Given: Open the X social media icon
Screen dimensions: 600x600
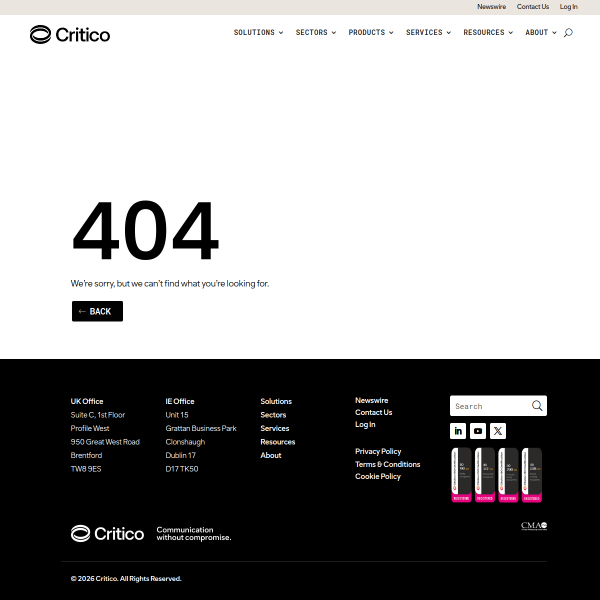Looking at the screenshot, I should 497,431.
